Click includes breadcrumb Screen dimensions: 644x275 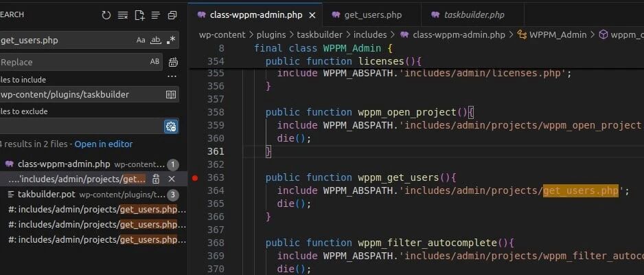coord(370,35)
